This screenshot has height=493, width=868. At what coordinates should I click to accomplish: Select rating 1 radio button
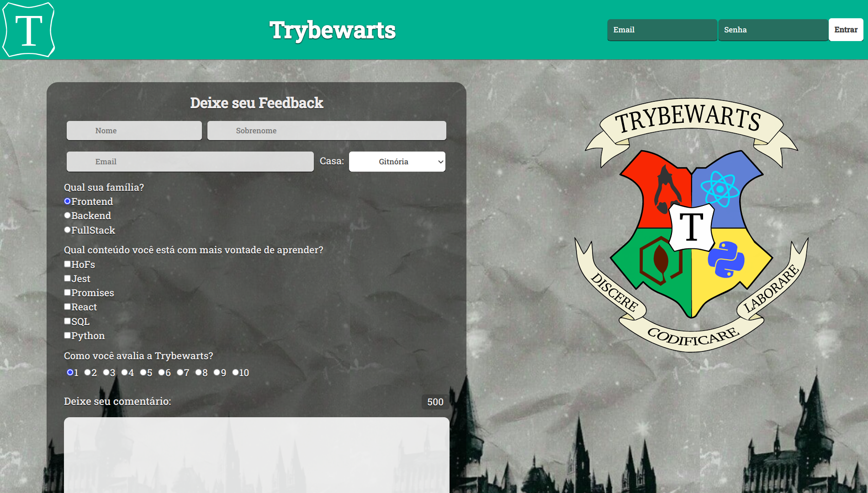pos(70,372)
